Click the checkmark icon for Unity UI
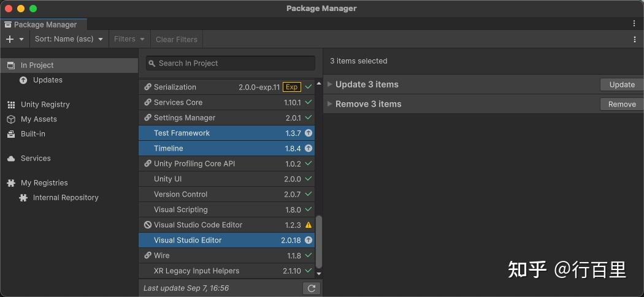The image size is (644, 297). [x=309, y=179]
